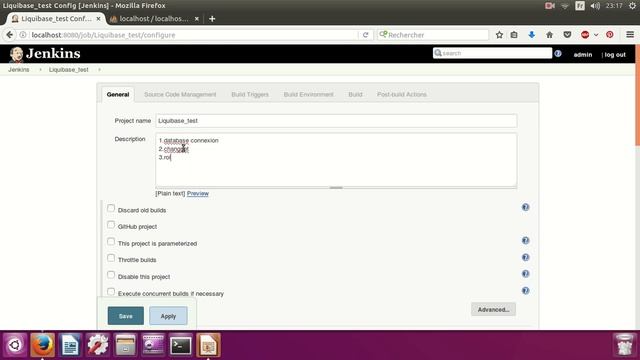Open System Settings dock icon

(x=98, y=345)
